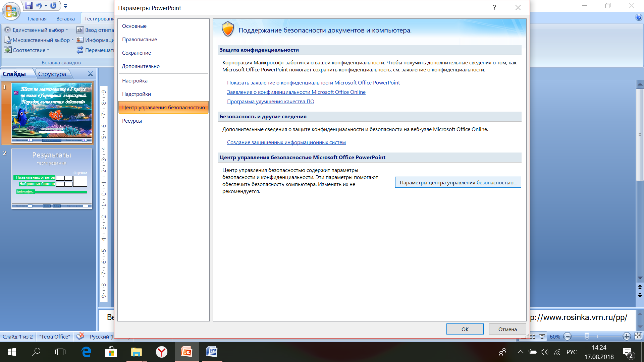
Task: Switch to the Структура pane tab
Action: tap(52, 74)
